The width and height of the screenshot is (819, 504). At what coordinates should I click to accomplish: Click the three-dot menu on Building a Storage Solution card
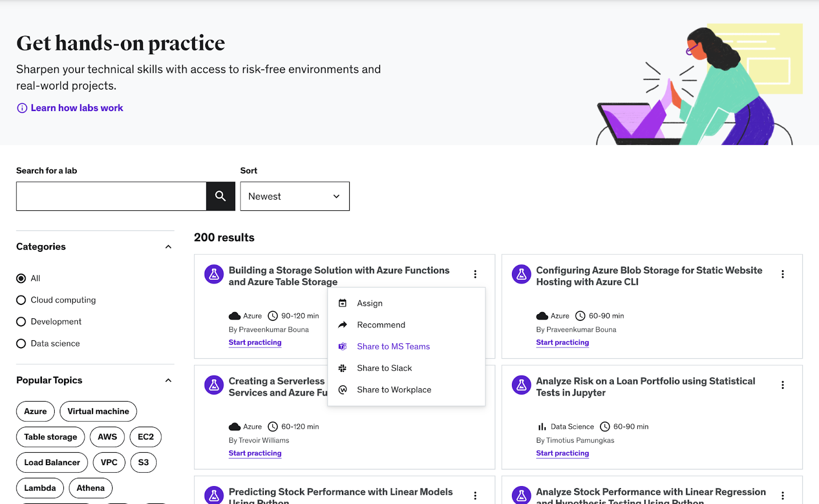(x=475, y=274)
